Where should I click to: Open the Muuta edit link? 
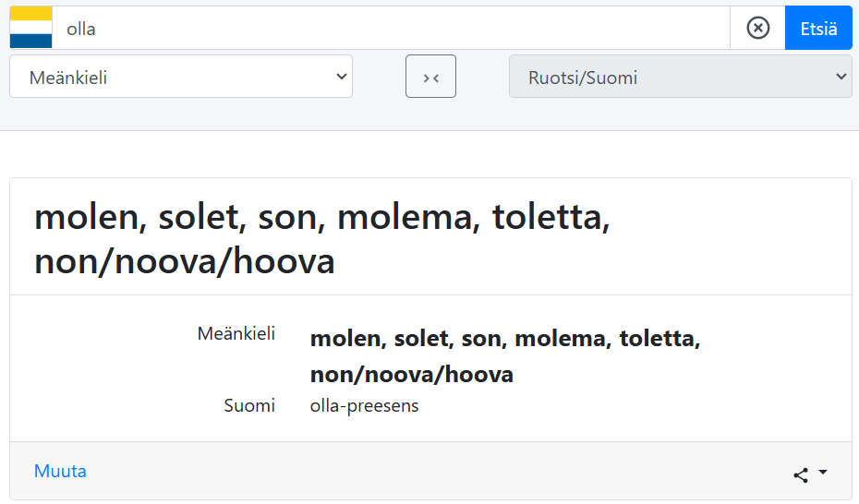click(x=60, y=471)
